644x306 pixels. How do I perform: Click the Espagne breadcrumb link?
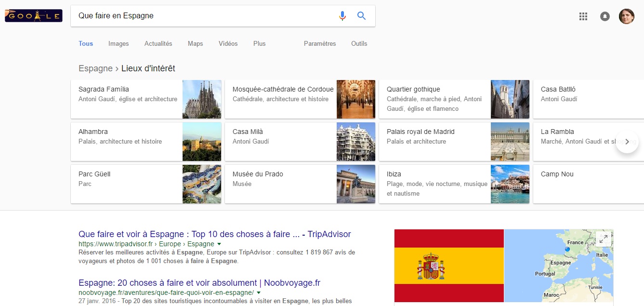tap(95, 68)
